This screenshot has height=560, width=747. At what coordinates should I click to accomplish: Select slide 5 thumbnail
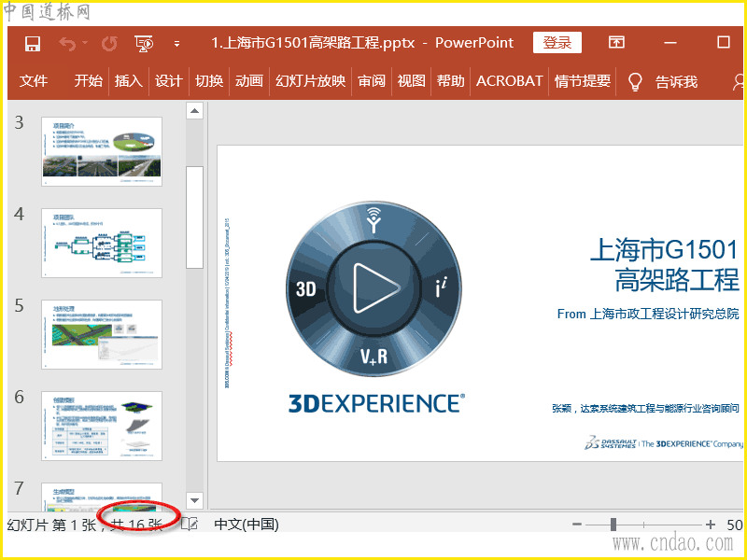coord(102,334)
